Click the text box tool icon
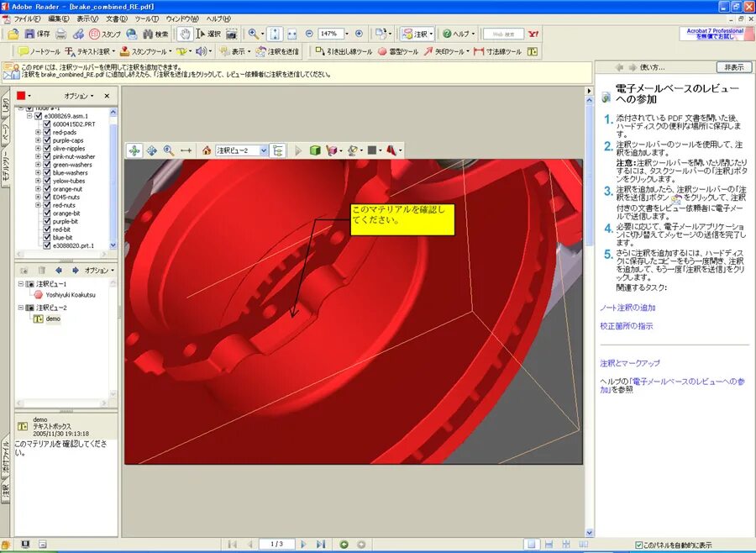This screenshot has height=553, width=756. pyautogui.click(x=533, y=51)
